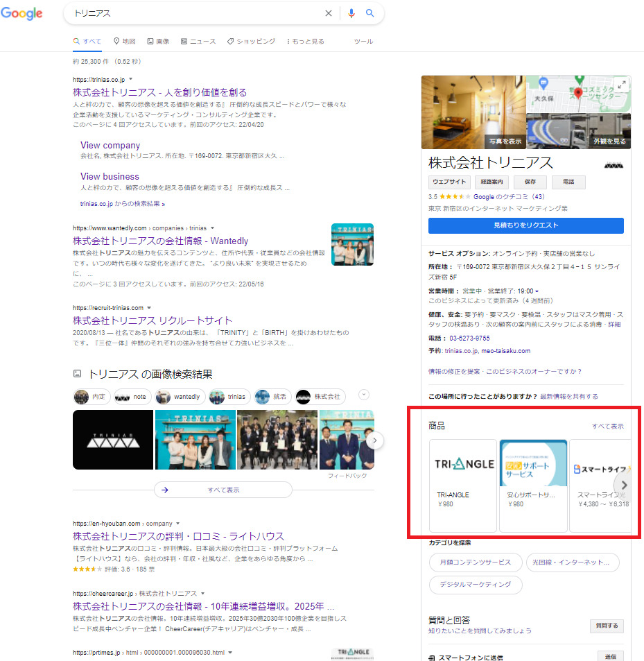Show all products via 商品 すべて表示
Image resolution: width=644 pixels, height=661 pixels.
pos(608,426)
